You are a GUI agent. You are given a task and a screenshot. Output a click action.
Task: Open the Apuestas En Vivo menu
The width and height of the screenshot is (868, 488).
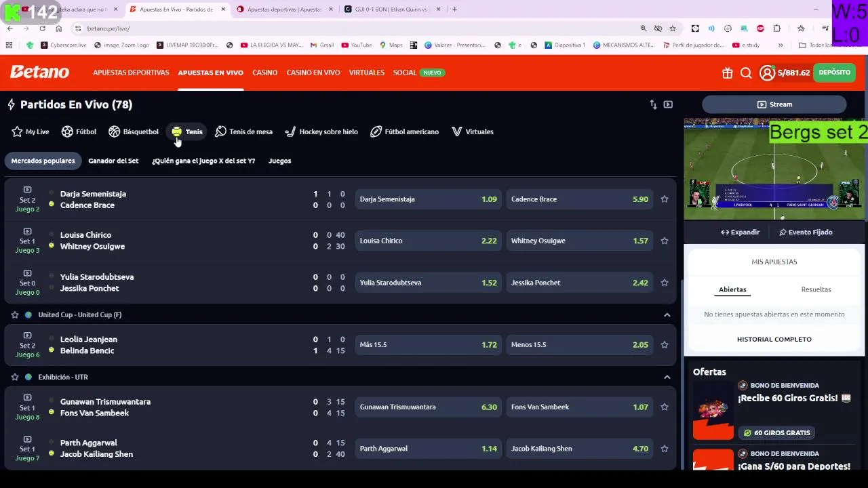point(210,73)
